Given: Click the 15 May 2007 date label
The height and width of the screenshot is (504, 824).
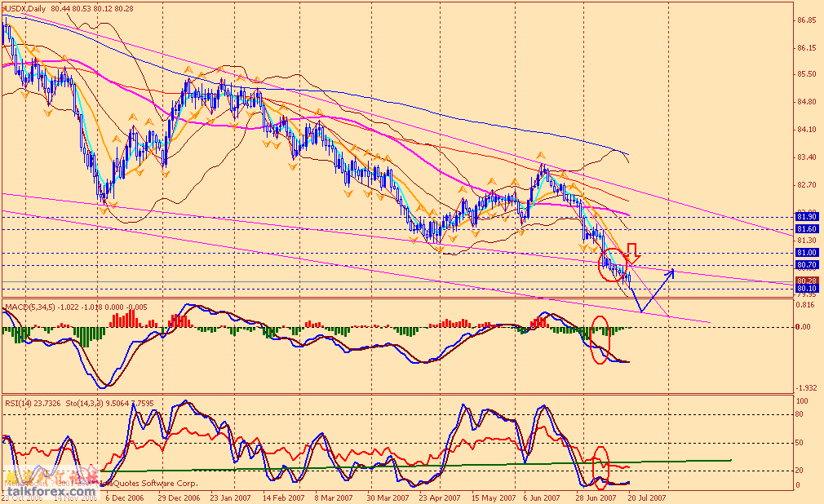Looking at the screenshot, I should (494, 497).
